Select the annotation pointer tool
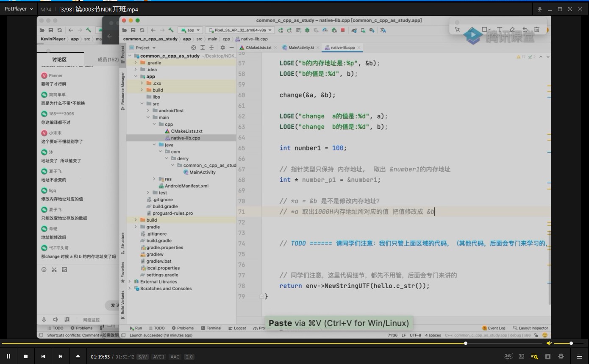This screenshot has height=364, width=589. [457, 30]
